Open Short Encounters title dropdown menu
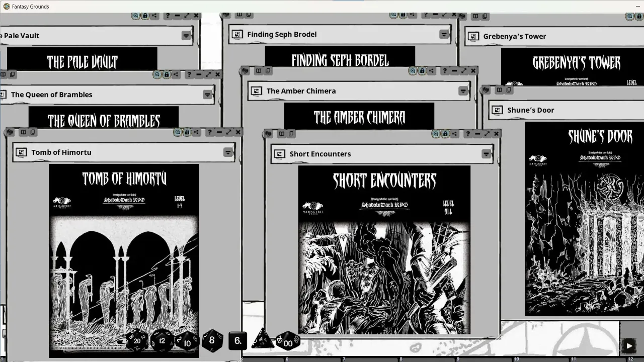 pos(486,154)
